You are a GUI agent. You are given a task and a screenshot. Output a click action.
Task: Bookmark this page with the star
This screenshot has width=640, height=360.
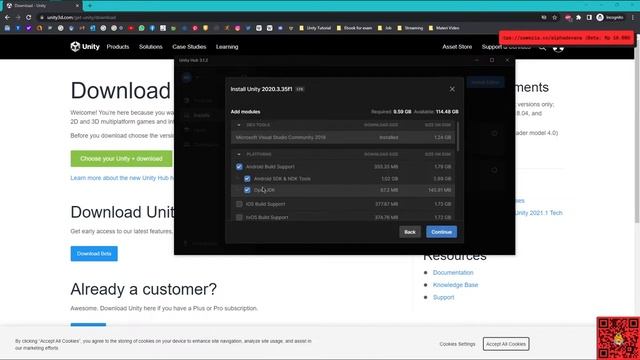click(x=554, y=18)
